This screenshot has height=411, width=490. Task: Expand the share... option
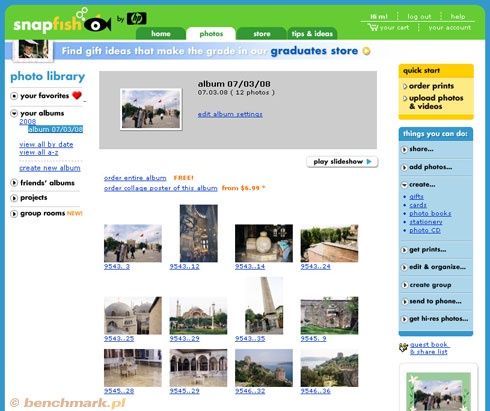pos(404,149)
